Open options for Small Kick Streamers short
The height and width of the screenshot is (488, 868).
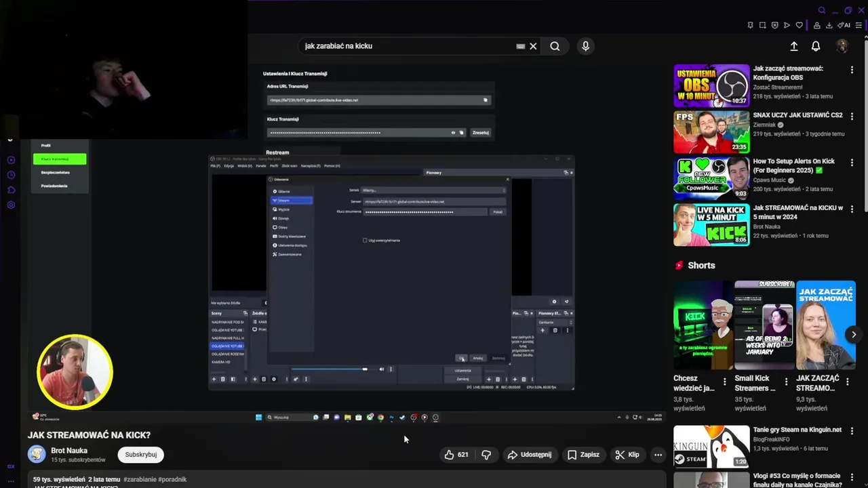[x=786, y=382]
